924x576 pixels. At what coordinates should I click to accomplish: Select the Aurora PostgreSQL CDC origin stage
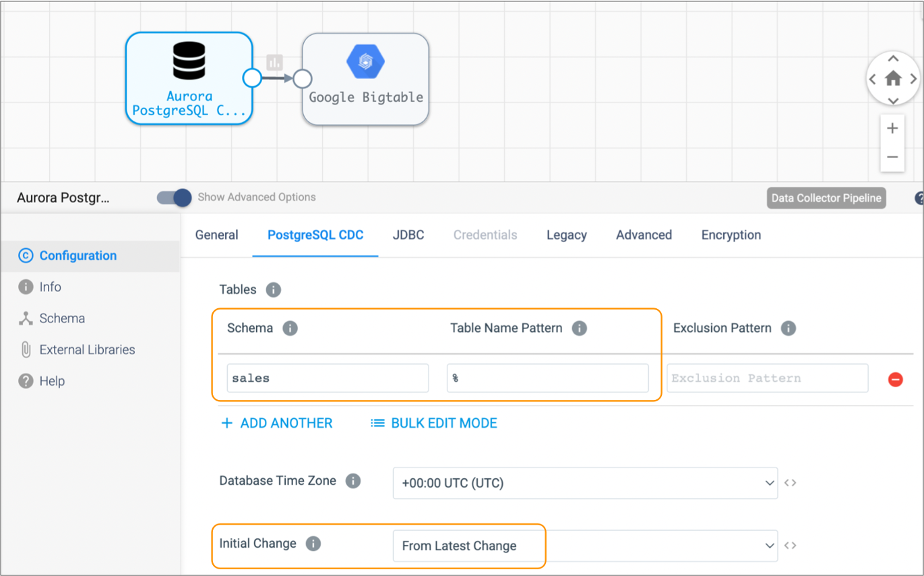tap(189, 78)
